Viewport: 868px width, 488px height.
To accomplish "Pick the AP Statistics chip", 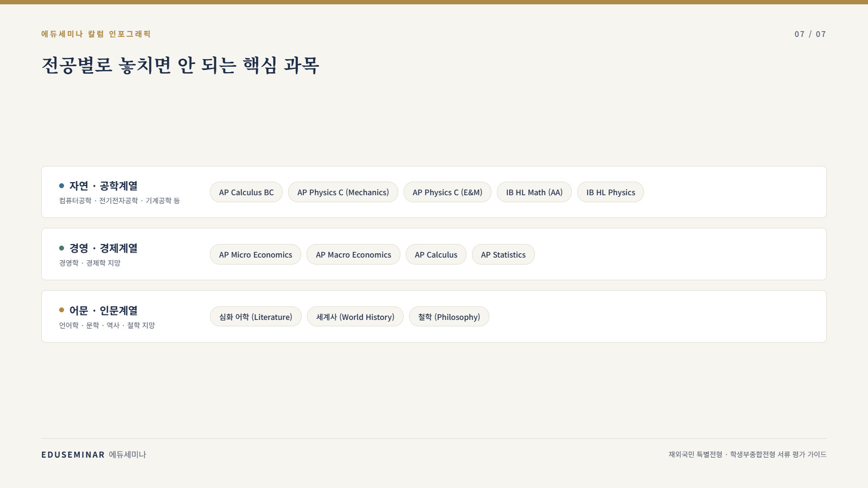I will (503, 254).
